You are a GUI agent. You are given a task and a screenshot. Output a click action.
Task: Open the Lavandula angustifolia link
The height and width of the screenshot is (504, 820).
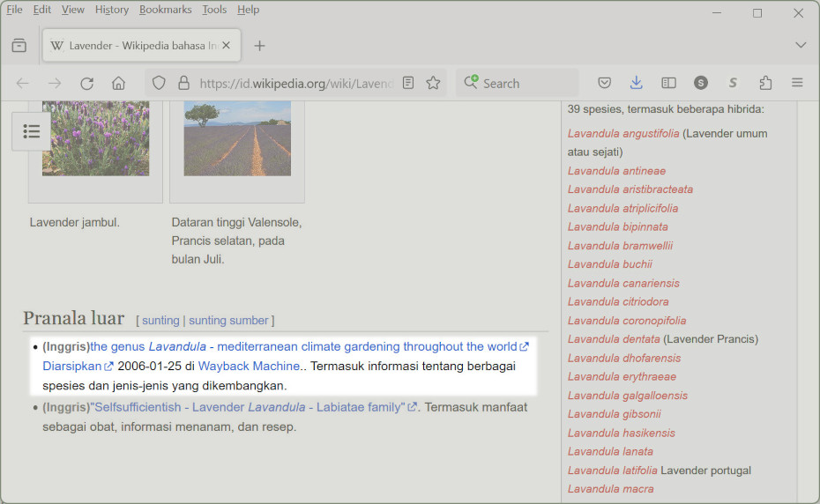tap(623, 134)
